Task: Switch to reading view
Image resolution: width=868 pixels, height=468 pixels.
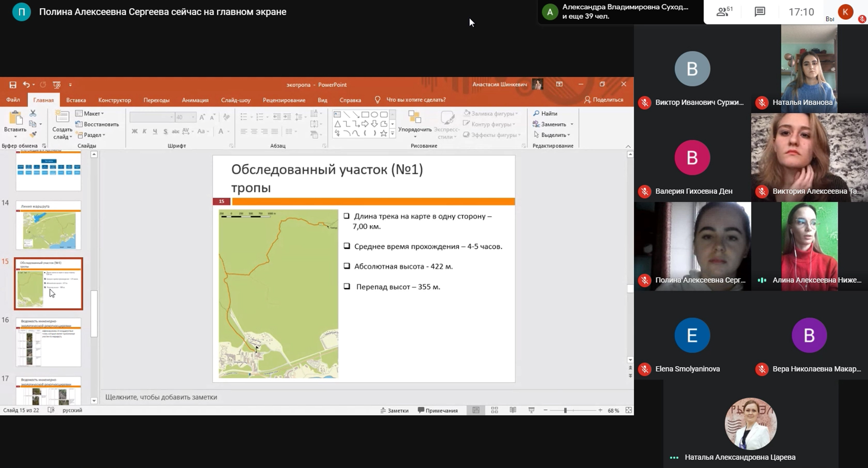Action: [x=513, y=410]
